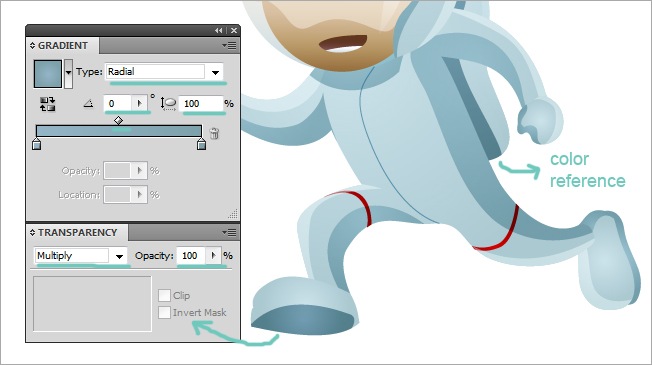Click the gradient slider bar
Screen dimensions: 652x365
tap(119, 131)
